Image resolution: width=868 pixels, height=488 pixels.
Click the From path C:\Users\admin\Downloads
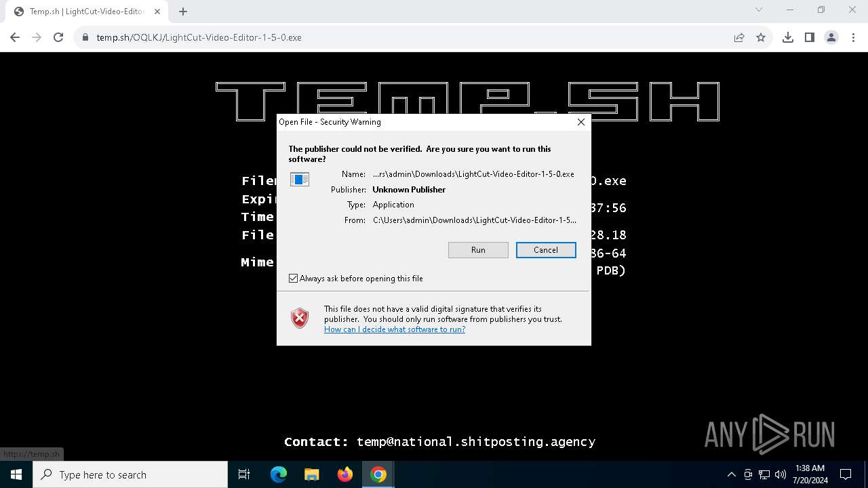click(x=475, y=220)
